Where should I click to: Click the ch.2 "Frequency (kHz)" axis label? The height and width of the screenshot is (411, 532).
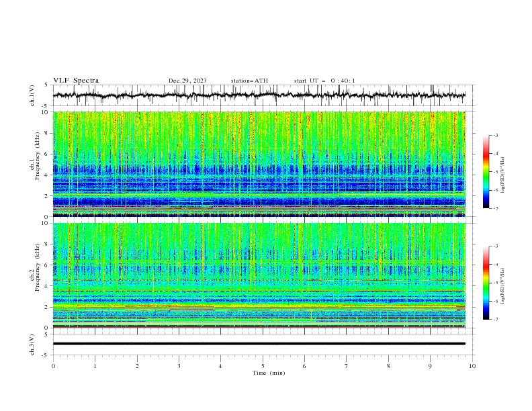[38, 267]
